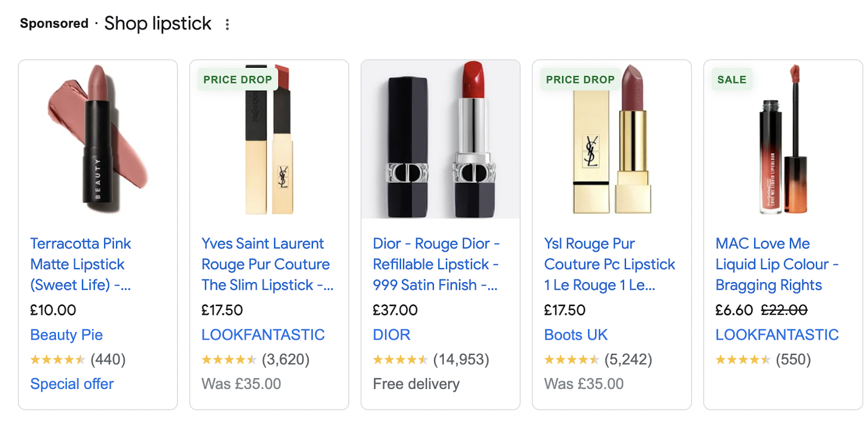Image resolution: width=868 pixels, height=421 pixels.
Task: Open the three-dot menu beside Shop lipstick
Action: pyautogui.click(x=227, y=24)
